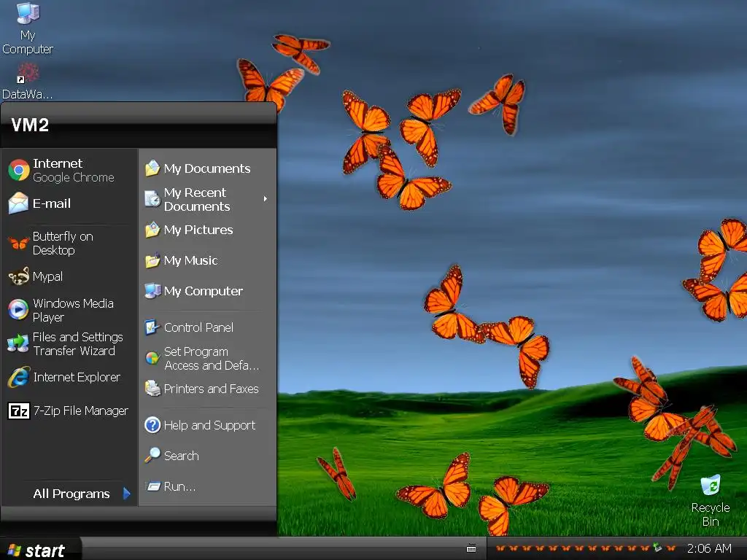Open My Pictures folder
This screenshot has width=747, height=560.
tap(208, 230)
